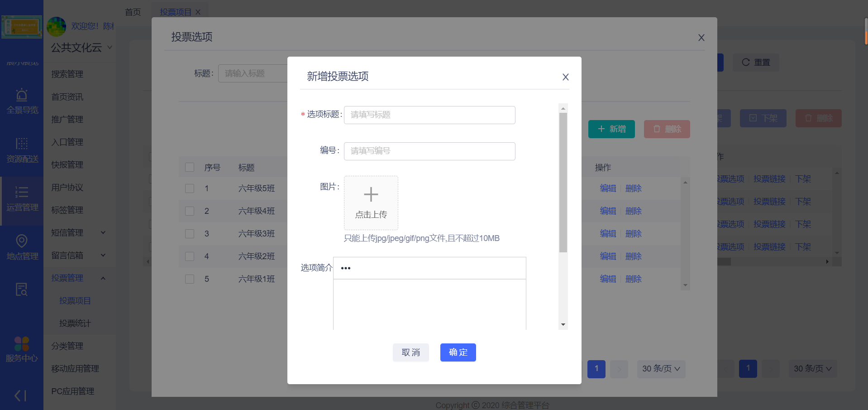
Task: Click the red 删除 button beside 新增
Action: [x=667, y=129]
